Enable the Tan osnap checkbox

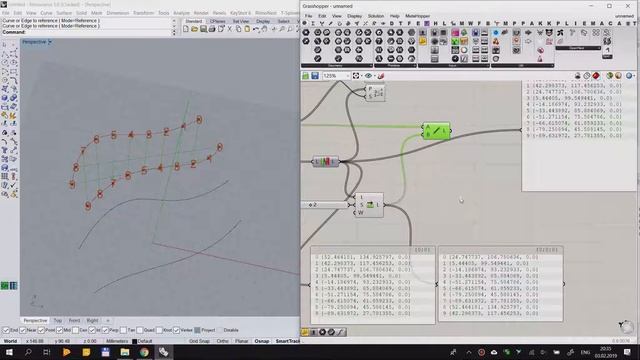[x=123, y=330]
